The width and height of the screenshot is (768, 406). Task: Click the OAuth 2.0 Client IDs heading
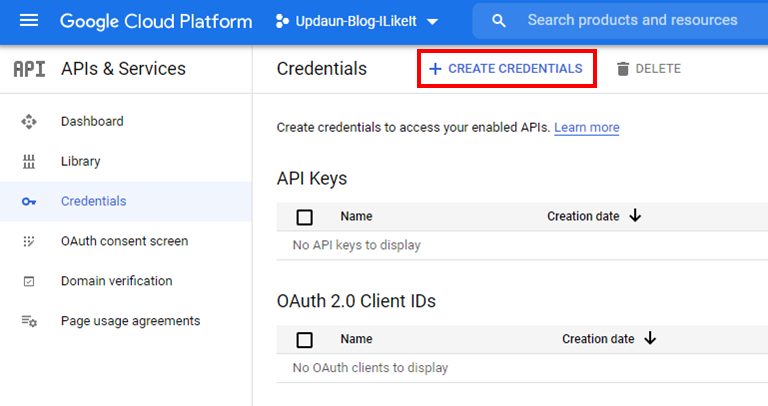(x=356, y=301)
